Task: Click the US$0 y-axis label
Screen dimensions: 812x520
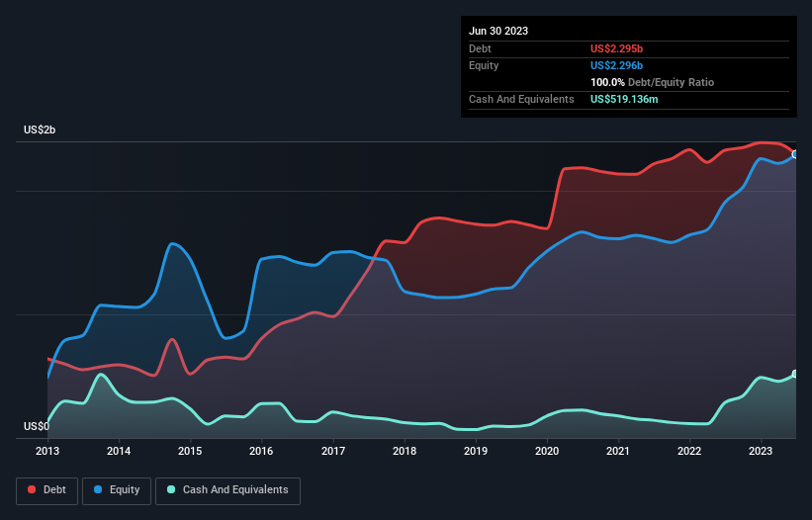Action: [37, 426]
